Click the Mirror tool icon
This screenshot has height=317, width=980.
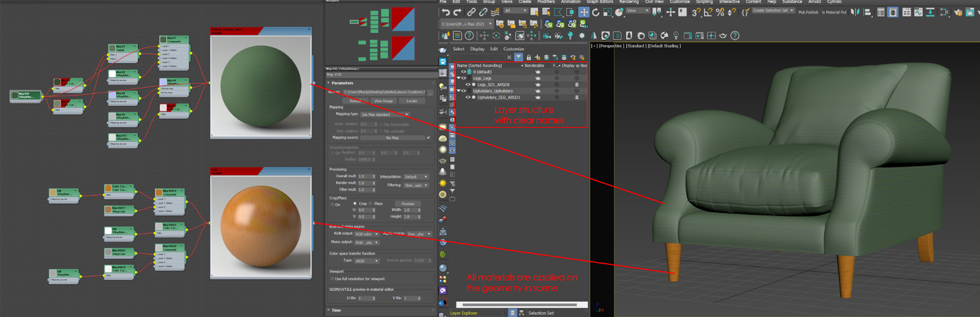point(855,12)
